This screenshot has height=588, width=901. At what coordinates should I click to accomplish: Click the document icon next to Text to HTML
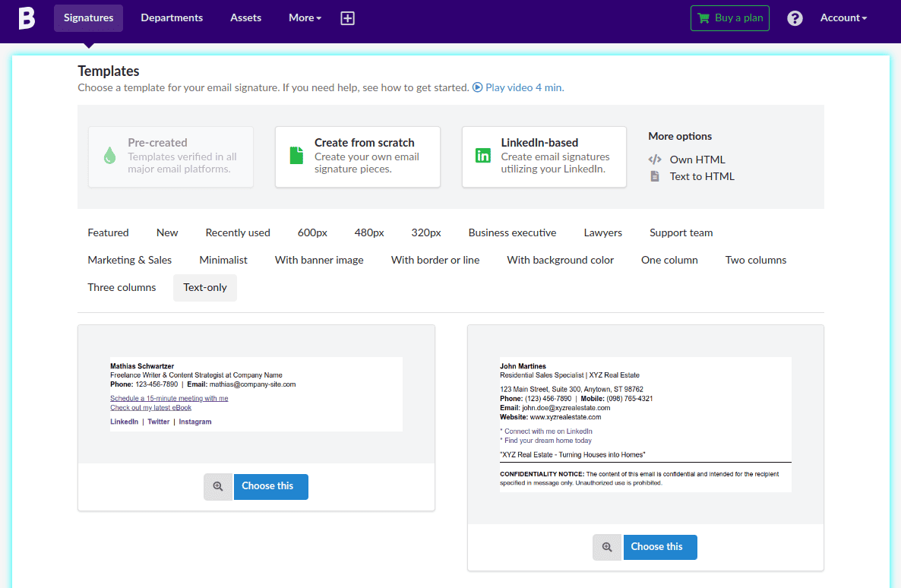654,175
